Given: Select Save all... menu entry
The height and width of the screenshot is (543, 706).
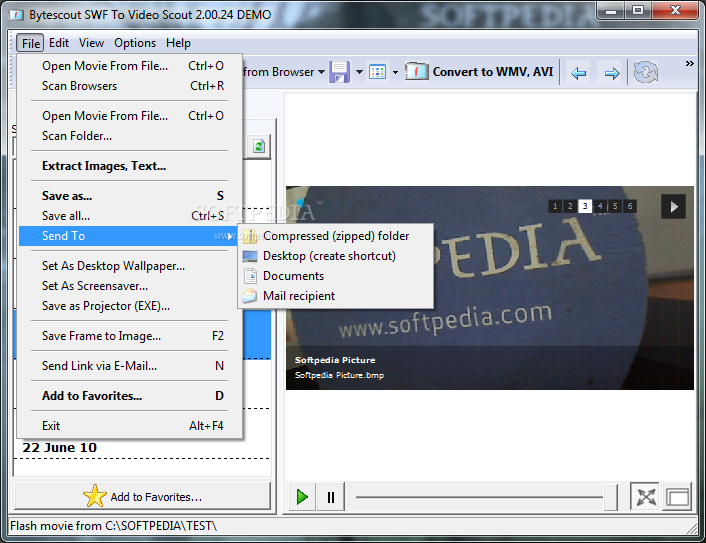Looking at the screenshot, I should [130, 216].
